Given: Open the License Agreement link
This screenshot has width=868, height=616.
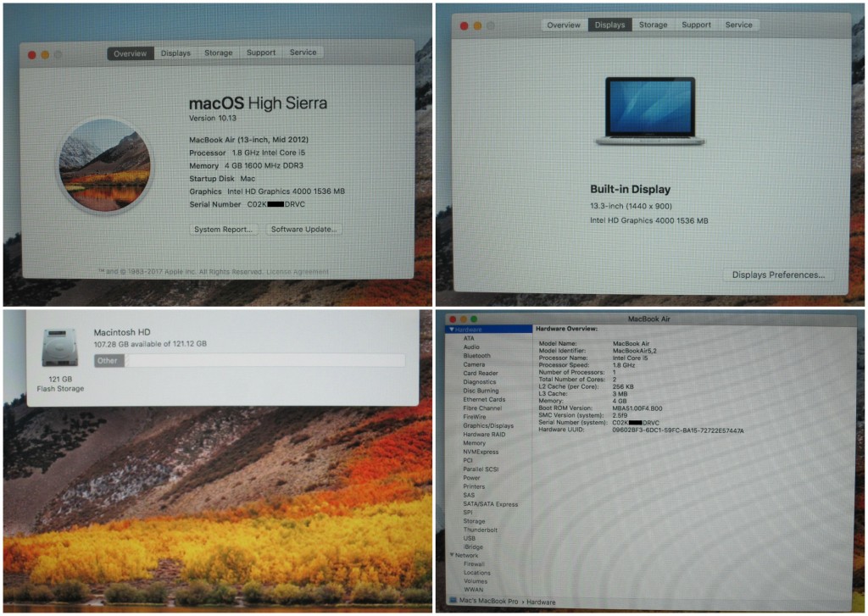Looking at the screenshot, I should coord(298,272).
